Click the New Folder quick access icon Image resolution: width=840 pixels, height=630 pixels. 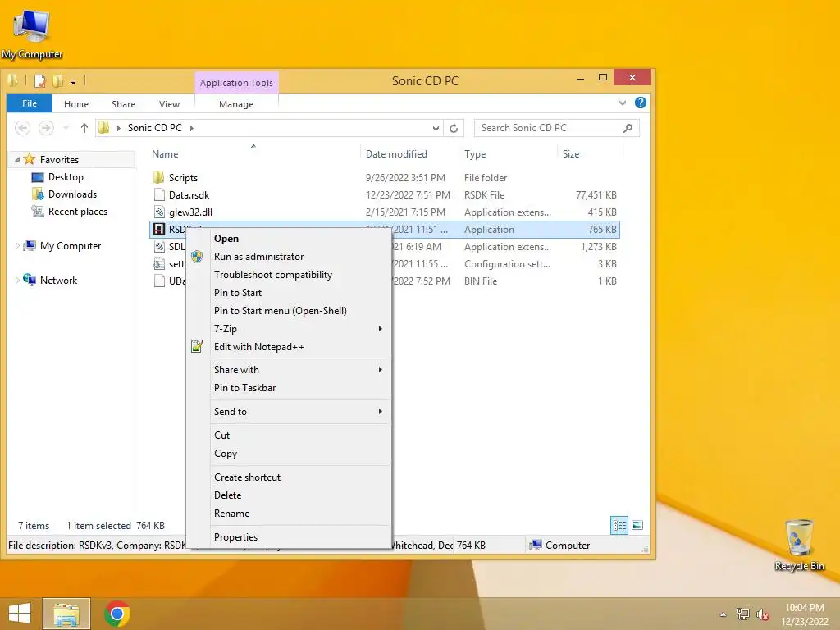[58, 81]
